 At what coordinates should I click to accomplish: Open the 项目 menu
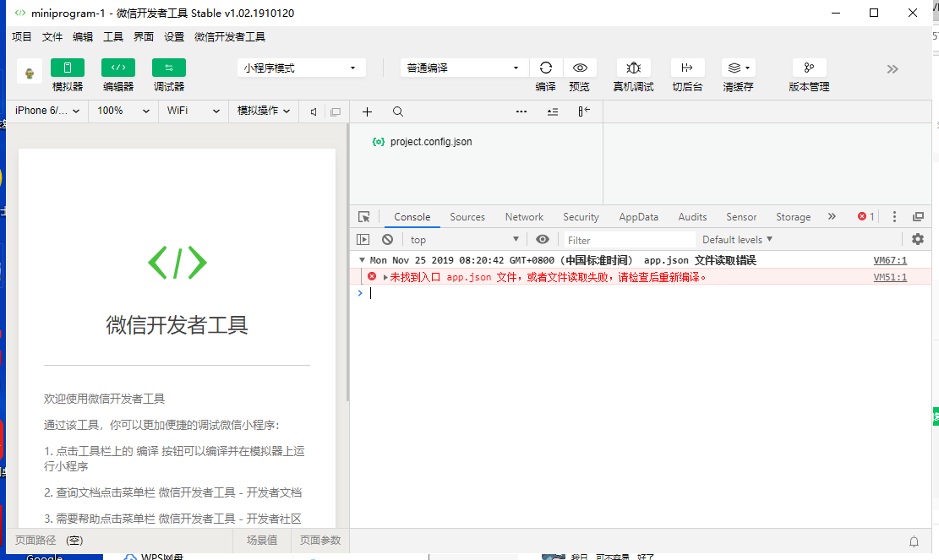point(22,36)
